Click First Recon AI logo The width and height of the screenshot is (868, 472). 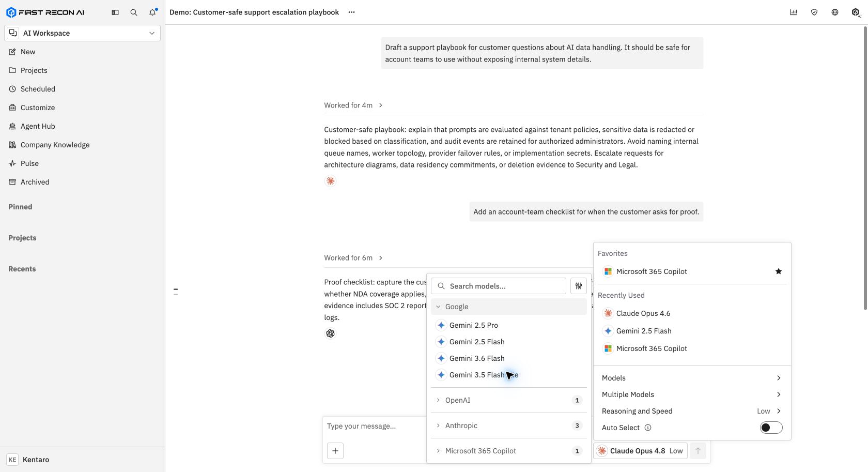point(45,12)
